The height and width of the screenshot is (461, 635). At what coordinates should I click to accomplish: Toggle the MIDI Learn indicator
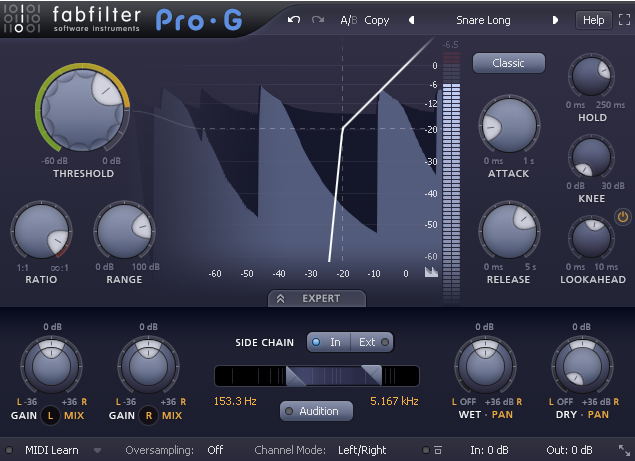pyautogui.click(x=9, y=450)
